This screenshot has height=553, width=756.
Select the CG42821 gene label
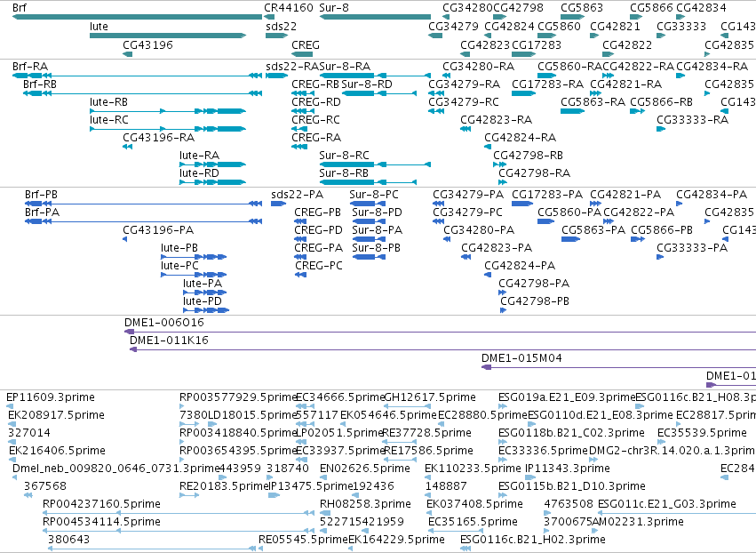tap(615, 26)
